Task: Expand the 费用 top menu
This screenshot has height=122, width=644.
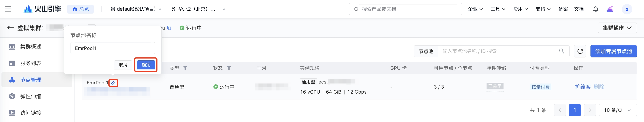Action: (520, 9)
